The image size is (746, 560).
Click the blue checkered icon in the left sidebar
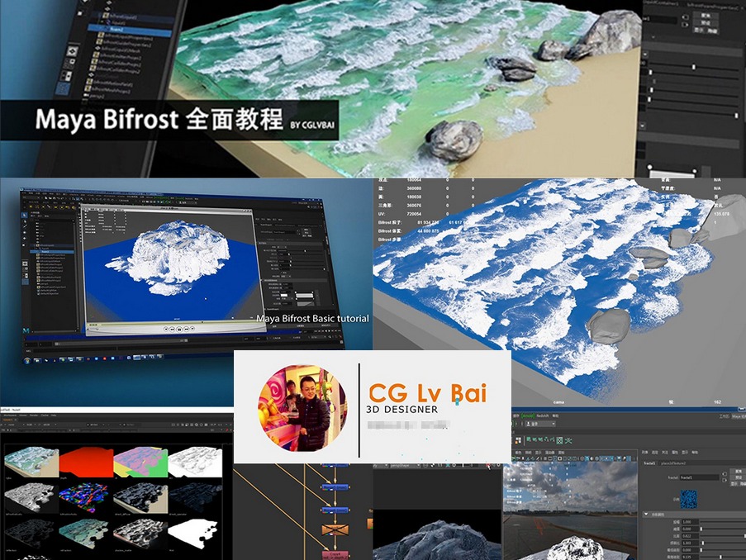(x=63, y=89)
